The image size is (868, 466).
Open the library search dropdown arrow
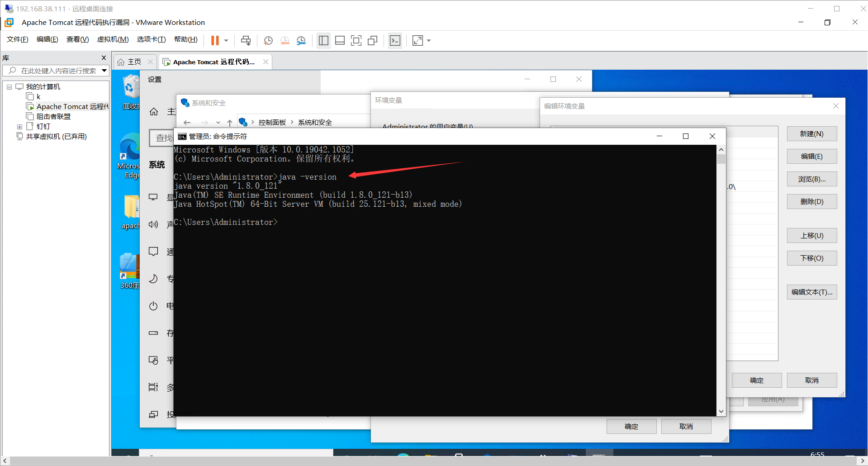[104, 71]
